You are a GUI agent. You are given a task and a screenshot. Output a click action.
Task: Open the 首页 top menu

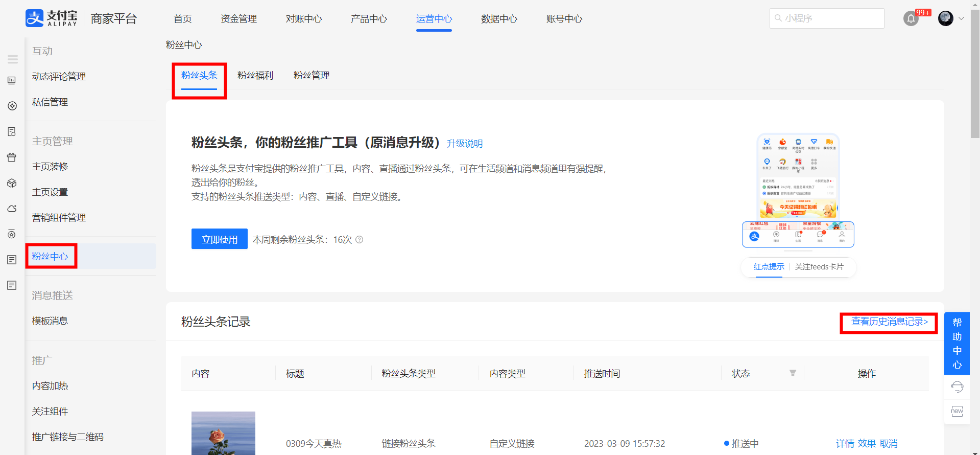coord(183,19)
